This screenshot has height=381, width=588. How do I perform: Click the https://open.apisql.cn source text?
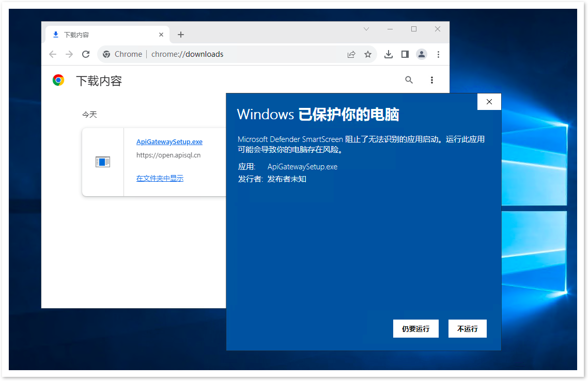(168, 155)
